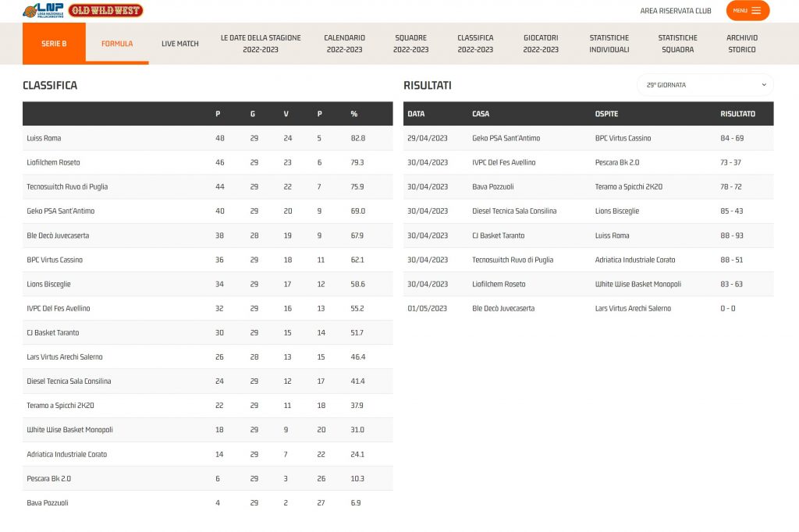
Task: Click Lars Virtus Arechi Salerno in standings
Action: [65, 356]
